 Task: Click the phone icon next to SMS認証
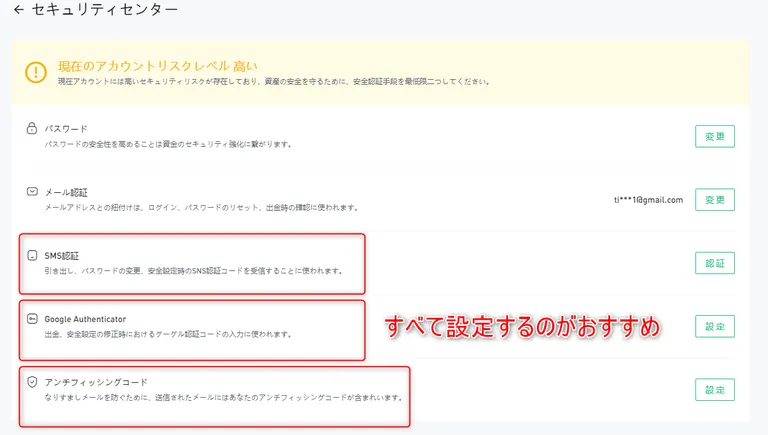coord(32,255)
